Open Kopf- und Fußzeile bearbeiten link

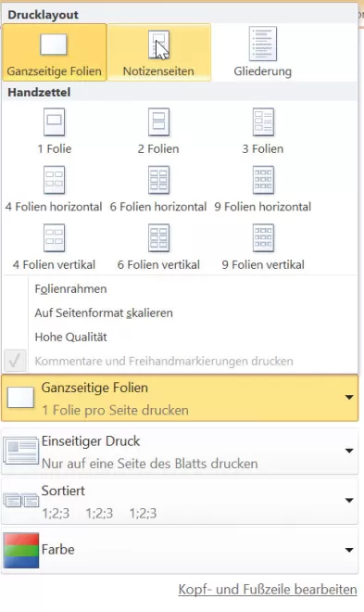point(268,590)
